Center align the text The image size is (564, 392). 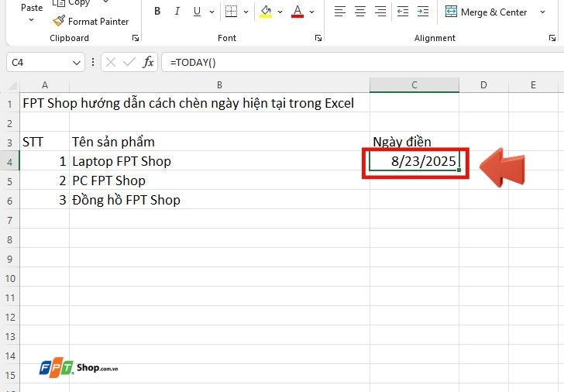pyautogui.click(x=360, y=12)
